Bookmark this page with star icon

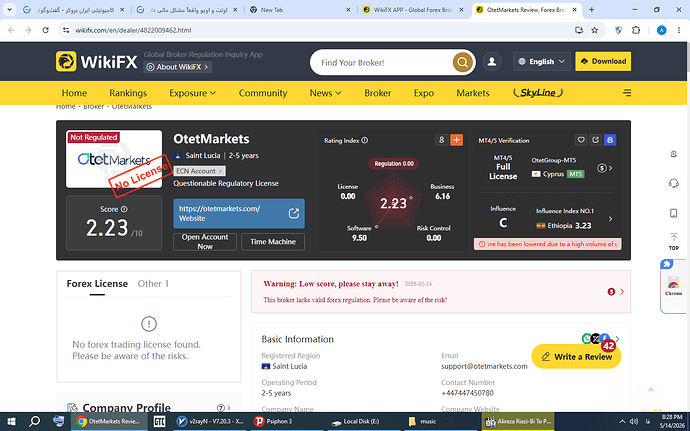point(595,30)
